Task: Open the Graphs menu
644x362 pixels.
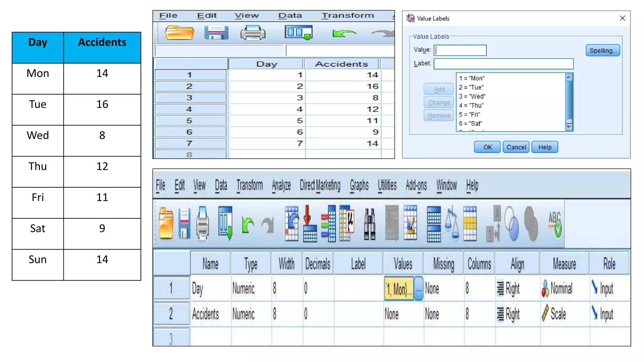Action: pyautogui.click(x=359, y=185)
